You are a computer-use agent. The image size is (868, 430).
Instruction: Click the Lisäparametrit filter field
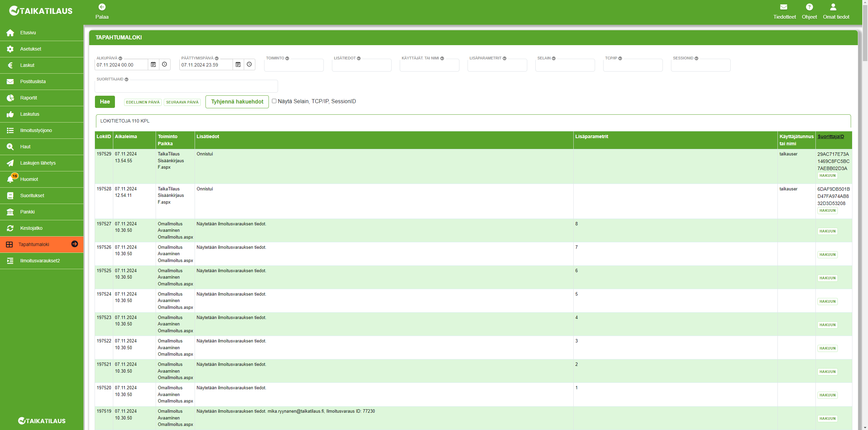(x=497, y=65)
